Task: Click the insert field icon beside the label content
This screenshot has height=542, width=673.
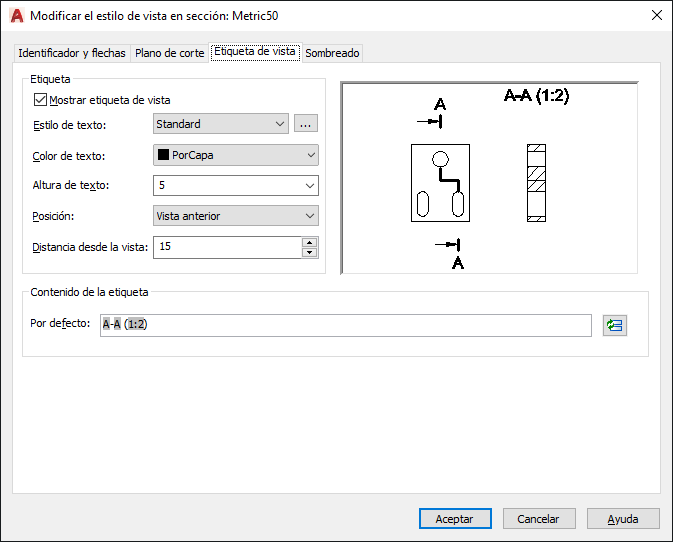Action: click(x=614, y=325)
